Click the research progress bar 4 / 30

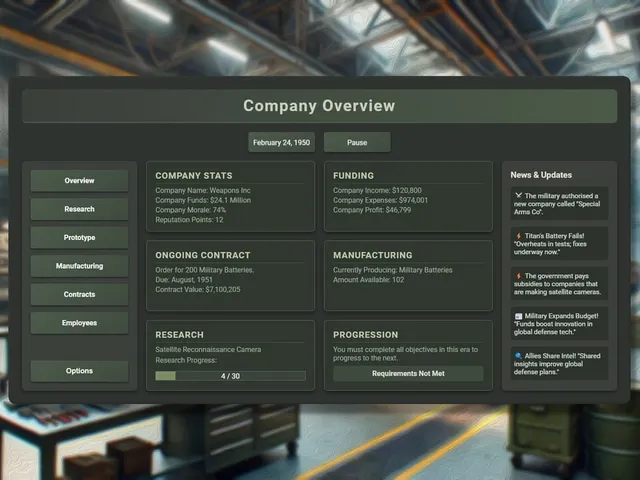click(230, 376)
